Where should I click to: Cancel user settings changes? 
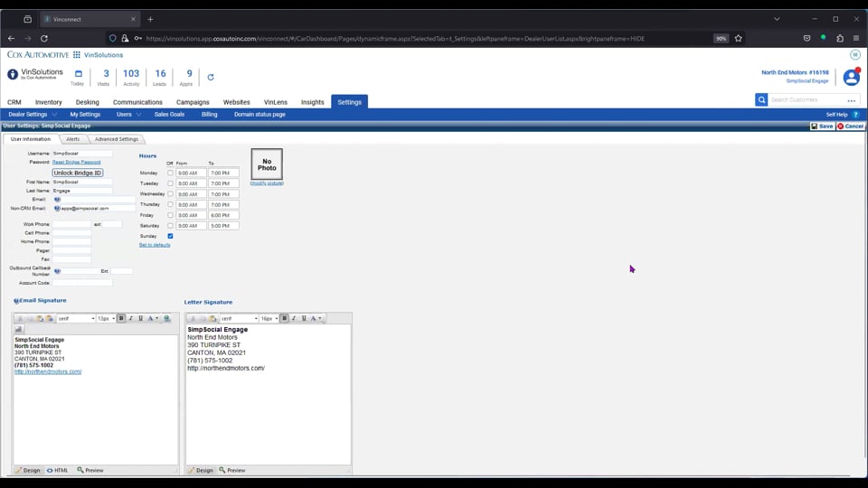click(x=850, y=127)
